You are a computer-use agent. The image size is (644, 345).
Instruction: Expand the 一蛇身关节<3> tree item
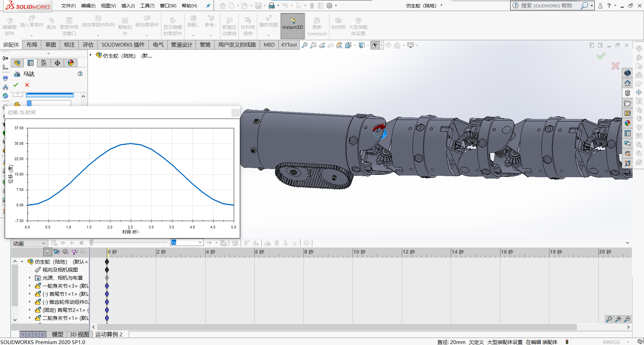tap(30, 286)
